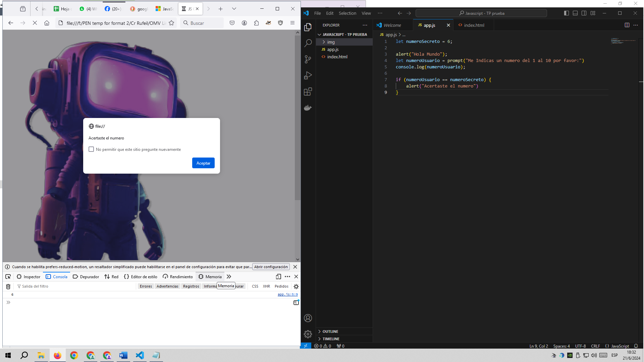Viewport: 644px width, 362px height.
Task: Open the Extensions panel
Action: [308, 91]
